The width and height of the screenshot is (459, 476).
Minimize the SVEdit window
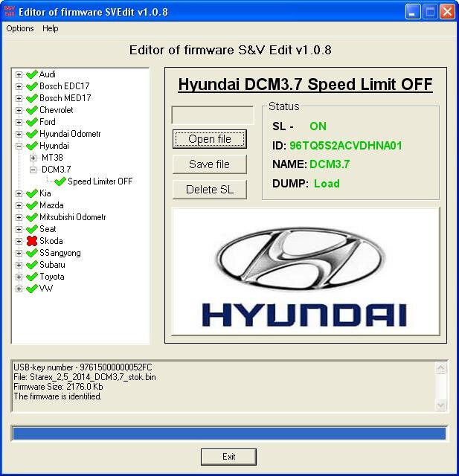tap(413, 12)
